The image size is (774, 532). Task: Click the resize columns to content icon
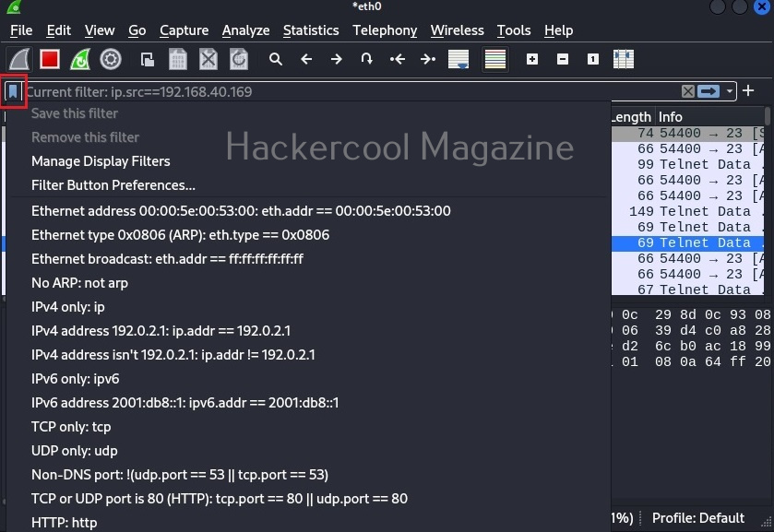coord(624,60)
